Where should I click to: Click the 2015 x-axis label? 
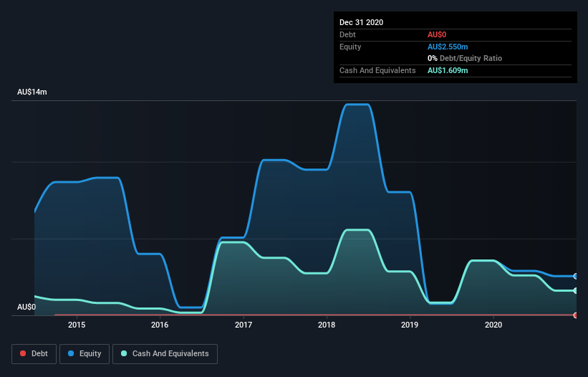[77, 325]
